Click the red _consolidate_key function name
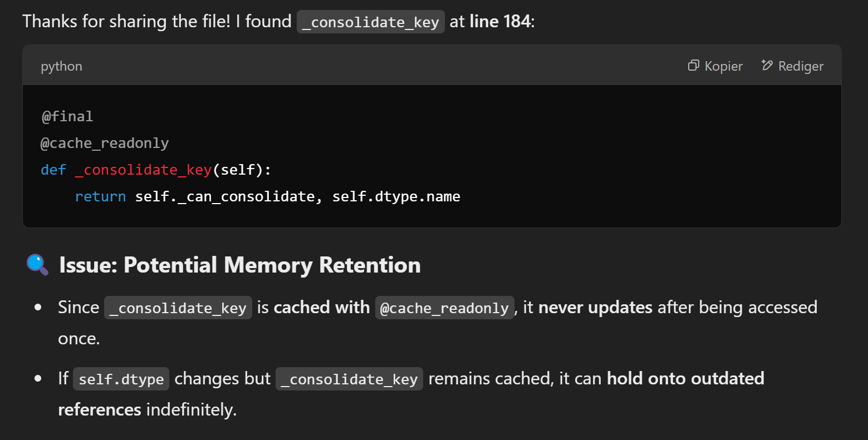868x440 pixels. tap(143, 170)
